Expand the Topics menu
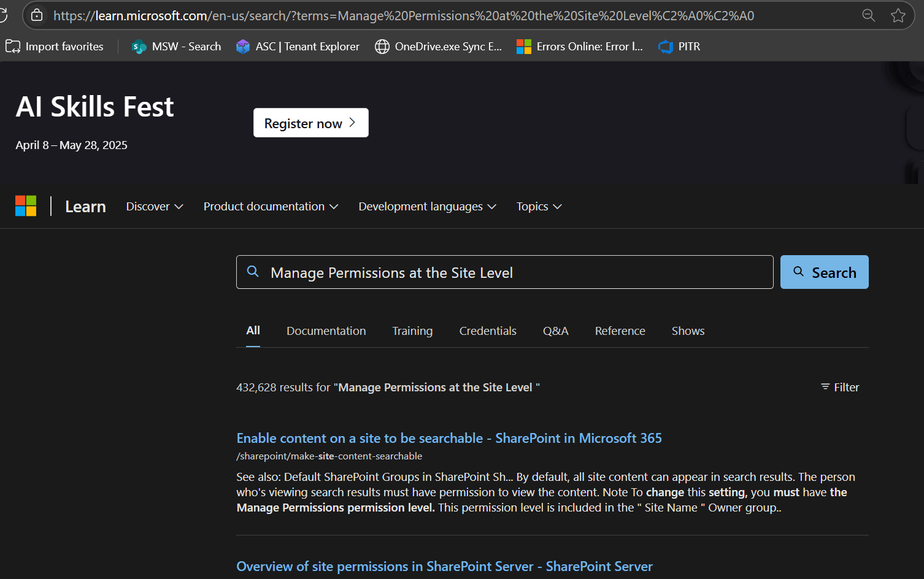This screenshot has width=924, height=579. pyautogui.click(x=539, y=207)
